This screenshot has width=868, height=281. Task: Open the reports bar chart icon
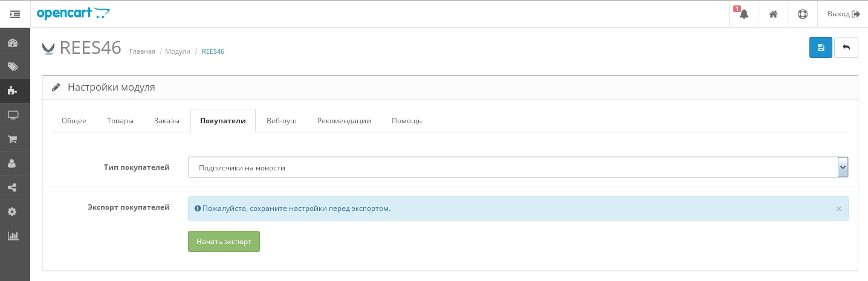[13, 236]
